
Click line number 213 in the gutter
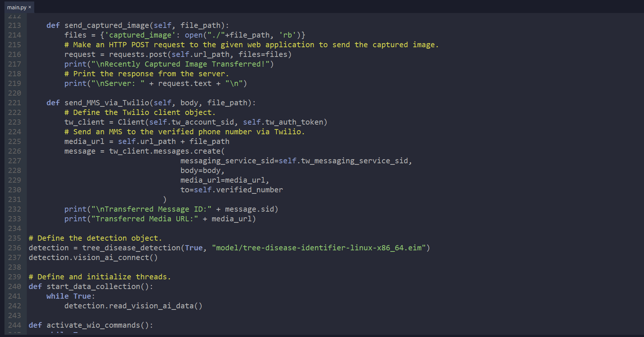point(15,25)
